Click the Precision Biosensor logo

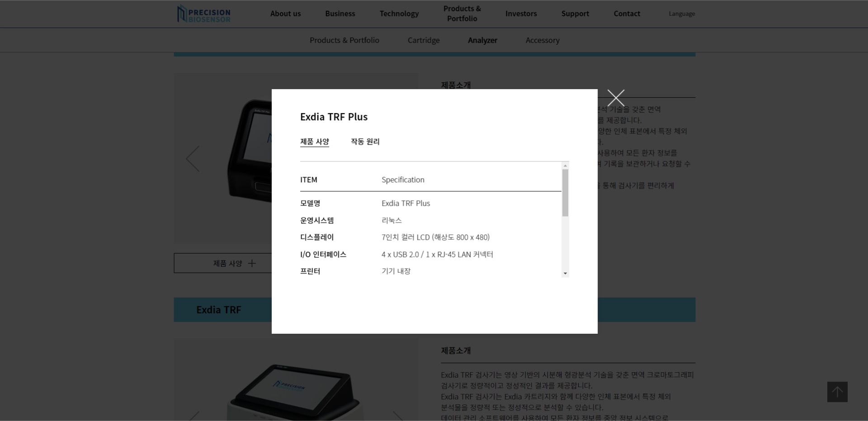[x=204, y=14]
